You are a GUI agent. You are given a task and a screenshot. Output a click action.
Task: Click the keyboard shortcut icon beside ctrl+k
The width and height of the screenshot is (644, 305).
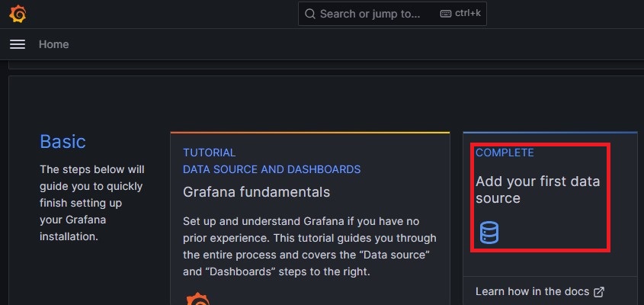pyautogui.click(x=446, y=14)
